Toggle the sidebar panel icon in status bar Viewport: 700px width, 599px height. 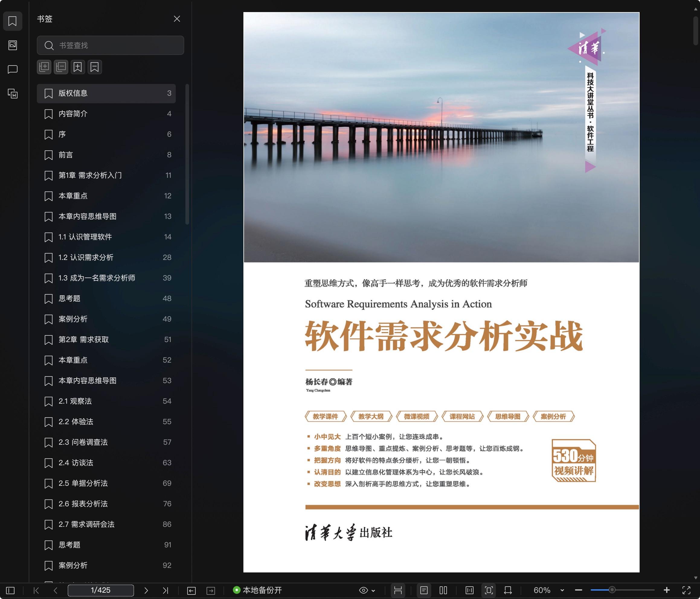click(x=11, y=590)
